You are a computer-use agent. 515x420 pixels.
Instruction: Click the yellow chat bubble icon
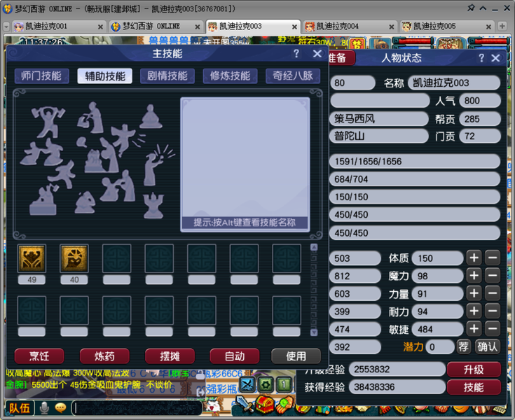(60, 408)
